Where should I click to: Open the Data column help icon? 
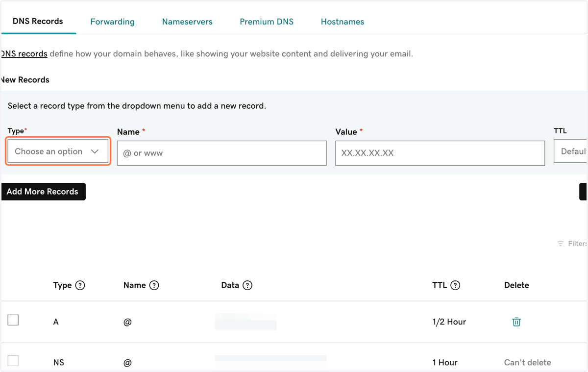tap(247, 285)
